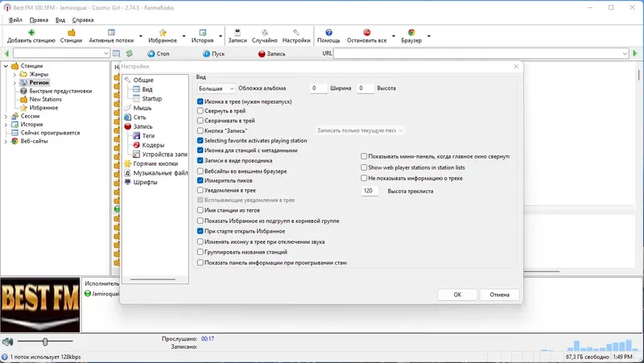Click the volume slider handle
The height and width of the screenshot is (363, 644).
(45, 341)
